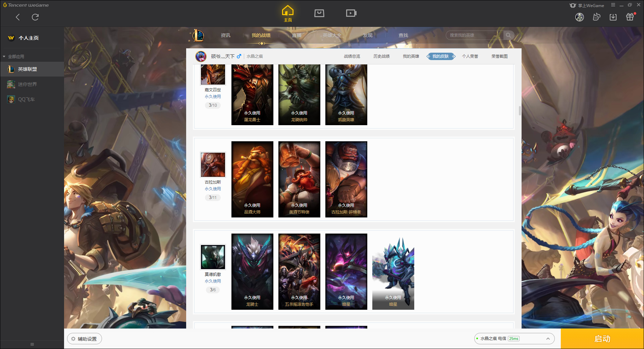Switch to 我的皮肤 sub-tab
Viewport: 644px width, 349px height.
440,56
